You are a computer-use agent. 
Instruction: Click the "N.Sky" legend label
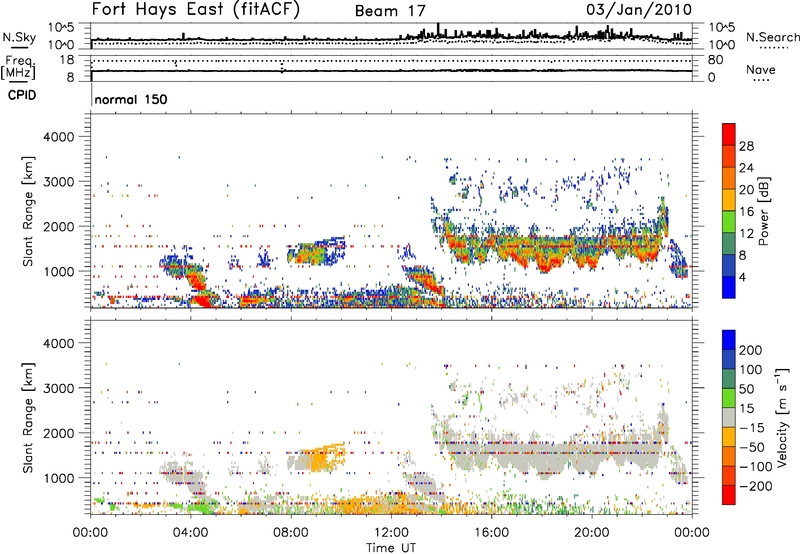click(x=19, y=38)
